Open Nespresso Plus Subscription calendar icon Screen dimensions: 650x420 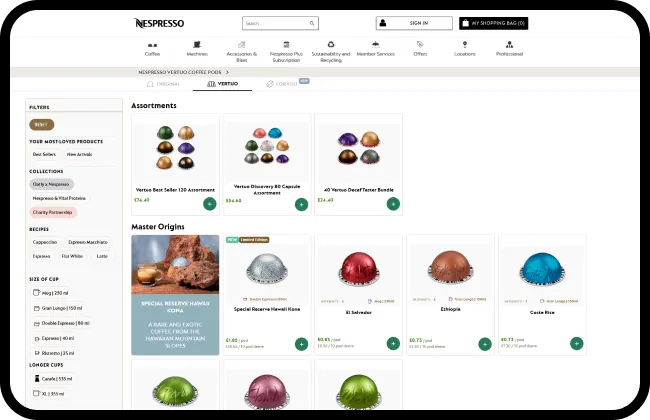286,44
